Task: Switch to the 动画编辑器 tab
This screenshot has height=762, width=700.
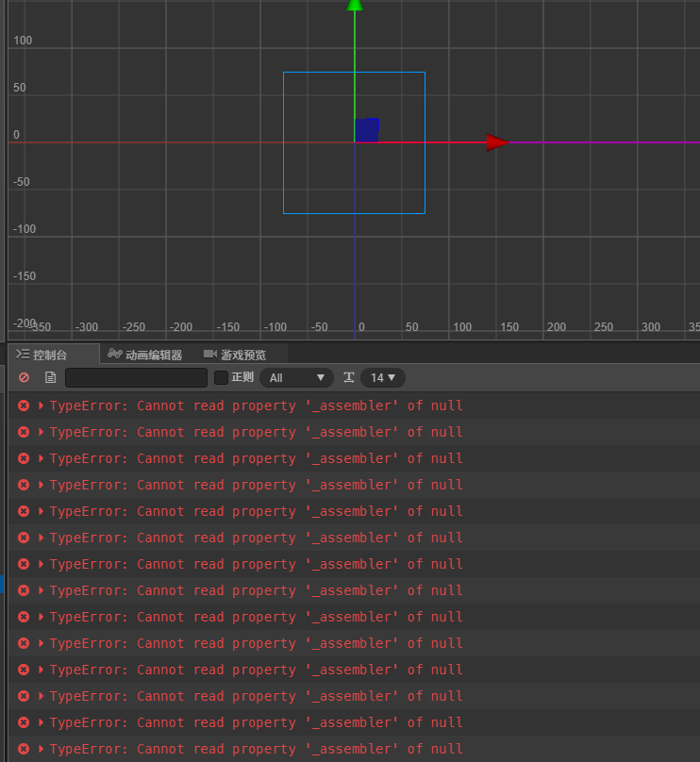Action: click(x=145, y=355)
